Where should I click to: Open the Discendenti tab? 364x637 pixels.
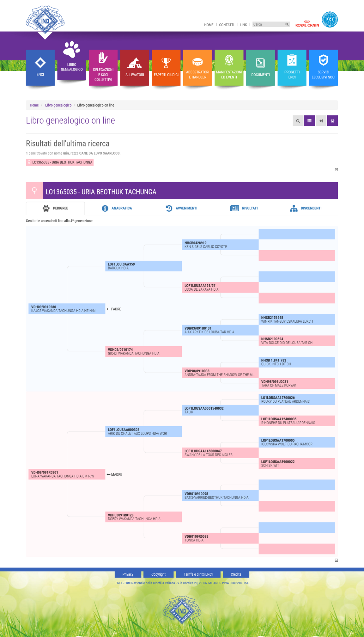[x=306, y=208]
